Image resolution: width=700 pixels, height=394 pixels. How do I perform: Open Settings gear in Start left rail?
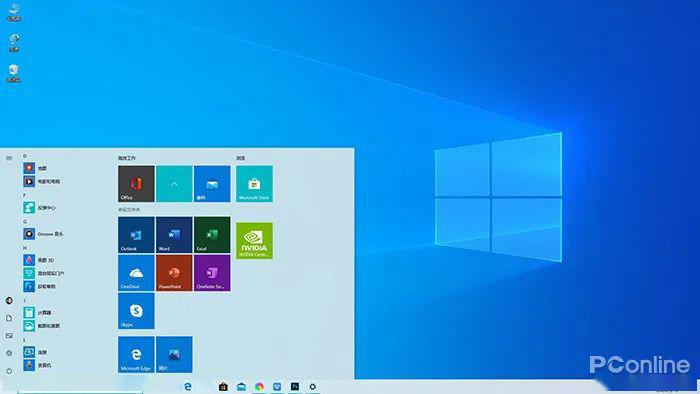9,353
